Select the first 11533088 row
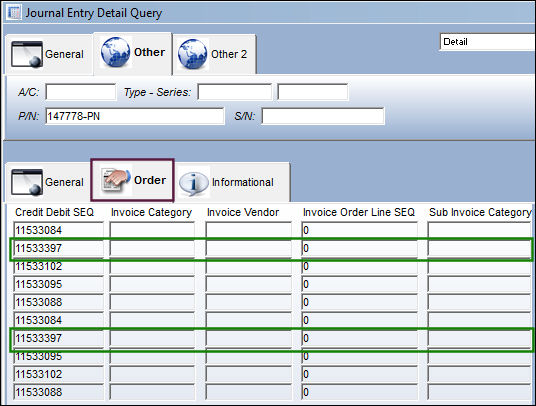This screenshot has width=536, height=406. coord(272,302)
